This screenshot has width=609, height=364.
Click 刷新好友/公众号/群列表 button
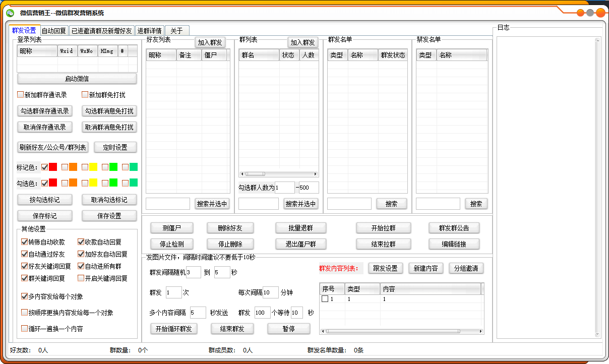coord(53,147)
